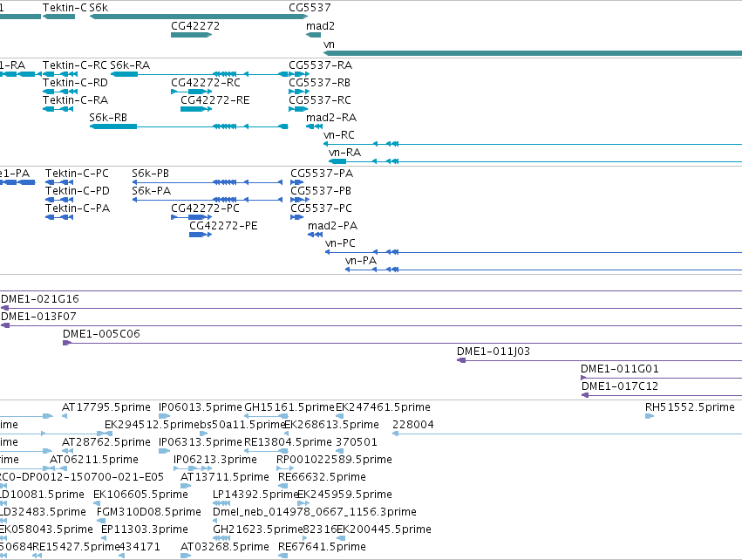Select the Tektin-C gene feature label
Image resolution: width=742 pixels, height=560 pixels.
[x=65, y=8]
